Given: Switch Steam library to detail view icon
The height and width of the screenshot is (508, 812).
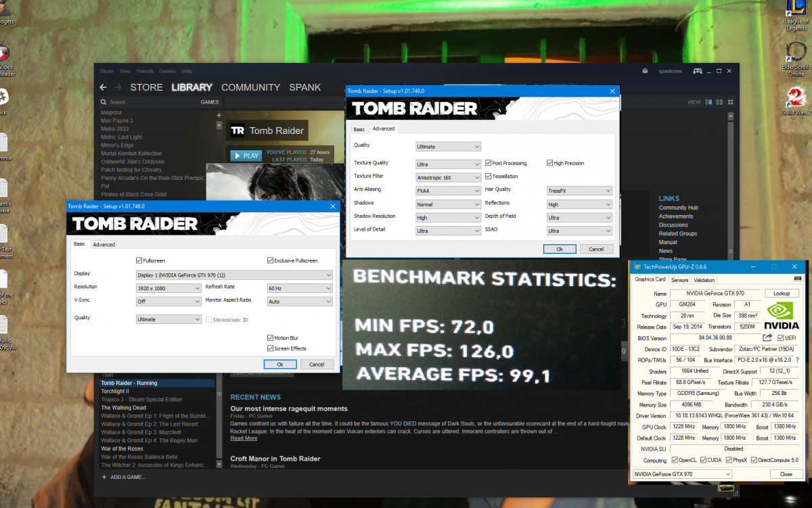Looking at the screenshot, I should click(x=709, y=102).
